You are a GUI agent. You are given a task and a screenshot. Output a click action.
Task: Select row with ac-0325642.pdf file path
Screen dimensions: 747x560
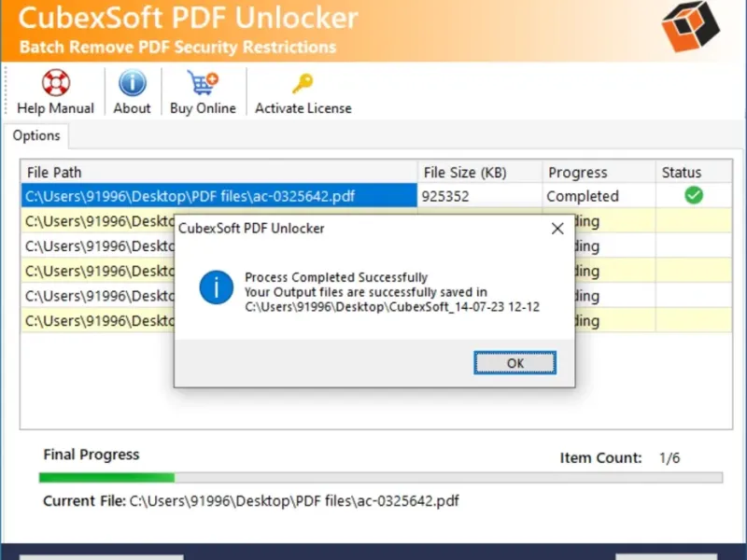[x=219, y=196]
